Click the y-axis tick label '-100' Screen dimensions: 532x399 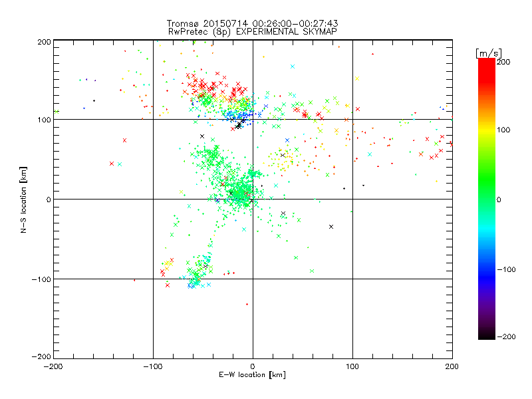(41, 279)
